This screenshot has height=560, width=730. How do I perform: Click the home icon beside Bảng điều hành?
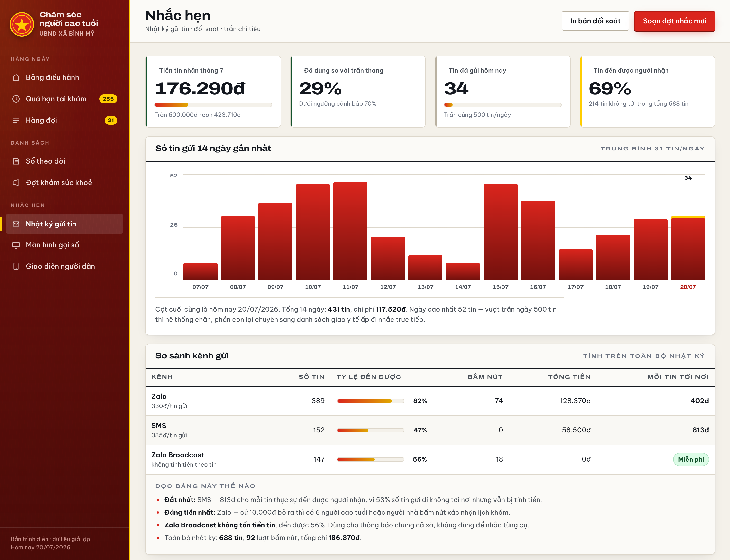point(16,77)
